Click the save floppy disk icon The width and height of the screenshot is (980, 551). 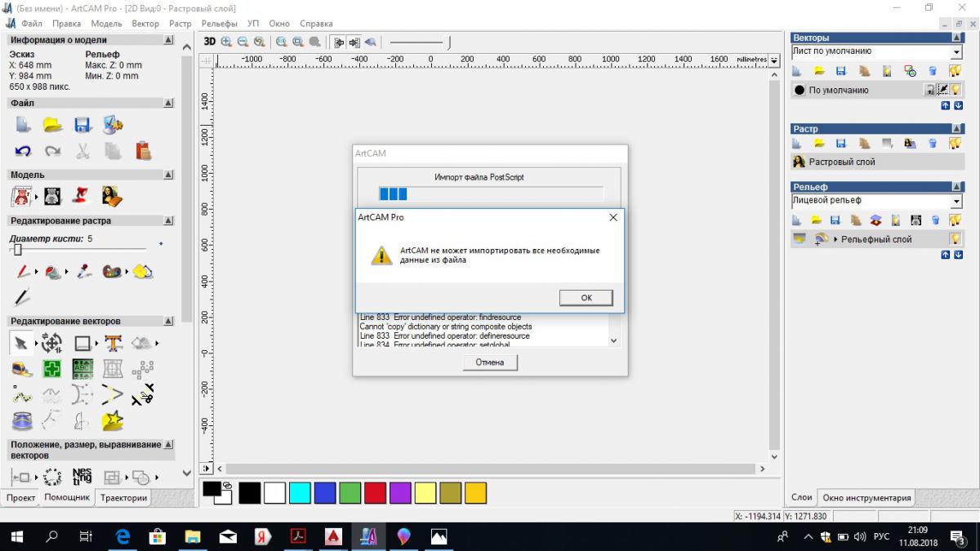point(82,125)
